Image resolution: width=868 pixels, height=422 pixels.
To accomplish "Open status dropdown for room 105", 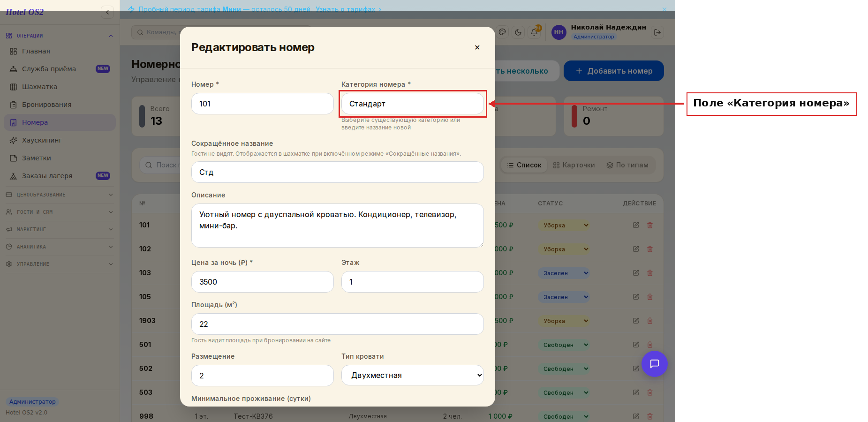I will click(564, 297).
